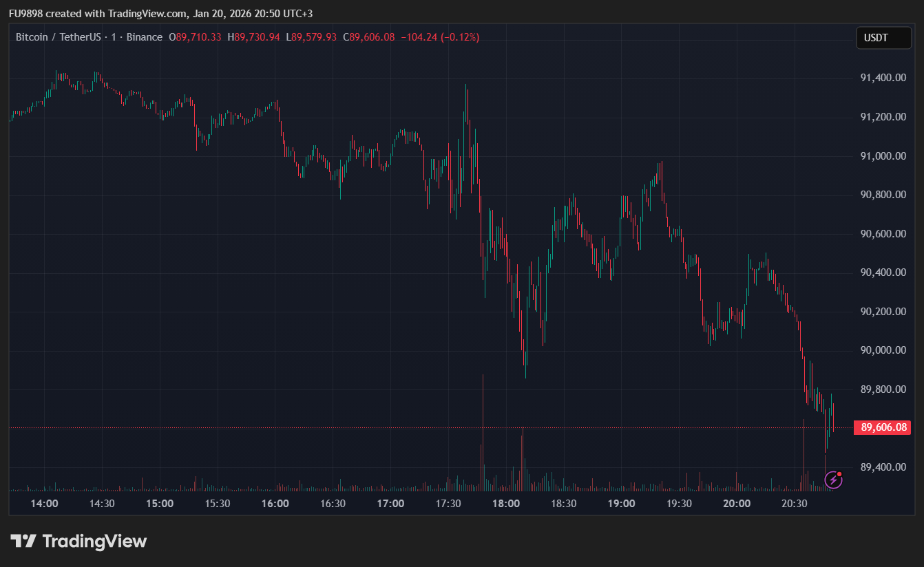Viewport: 924px width, 567px height.
Task: Click the Jan 20, 2026 20:50 UTC+3 timestamp
Action: point(253,13)
